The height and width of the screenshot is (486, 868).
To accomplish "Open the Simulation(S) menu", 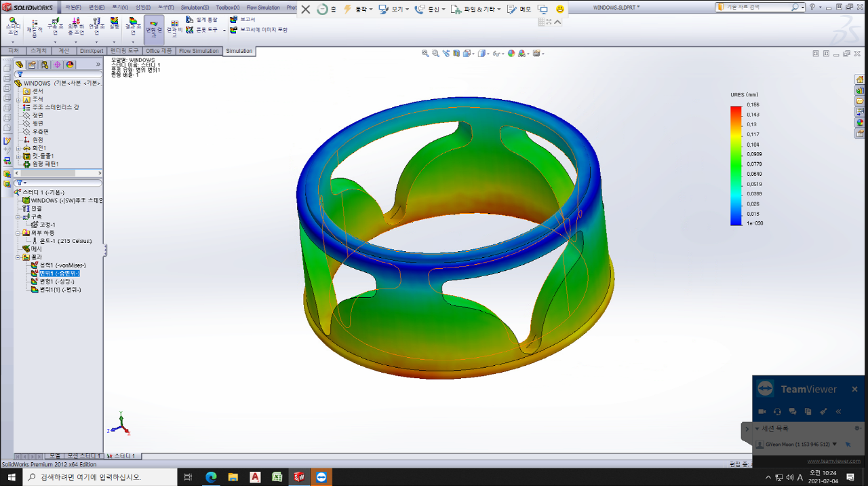I will pyautogui.click(x=195, y=7).
